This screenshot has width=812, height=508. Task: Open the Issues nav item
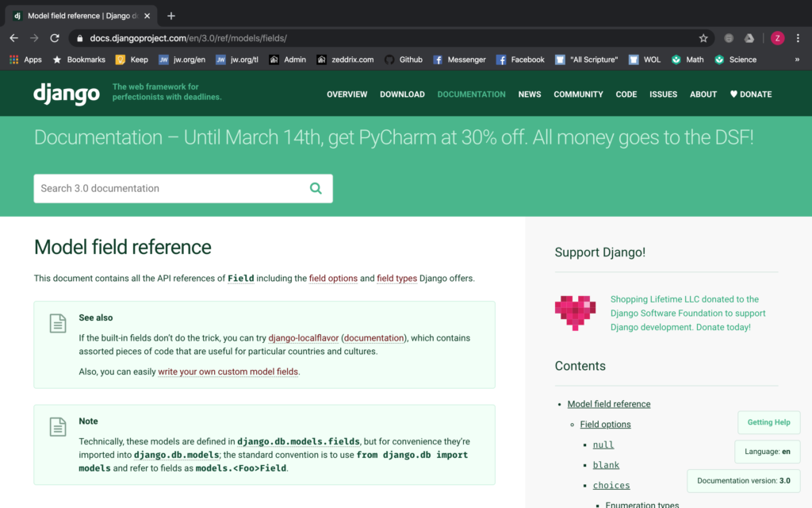coord(664,94)
